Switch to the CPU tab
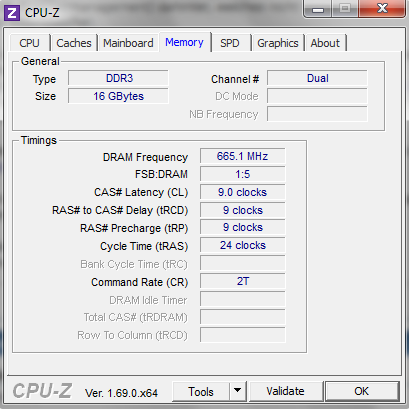Image resolution: width=409 pixels, height=409 pixels. pos(30,43)
